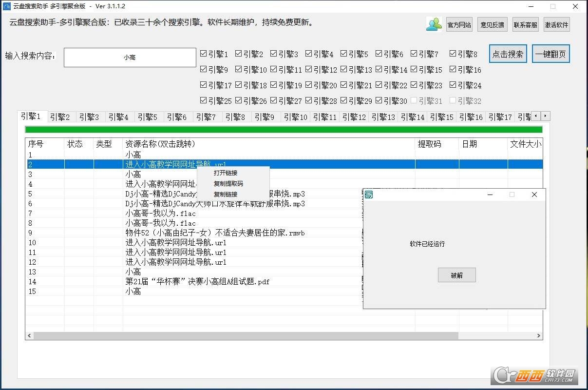Click right arrow of horizontal scrollbar
This screenshot has height=390, width=588.
tap(539, 336)
